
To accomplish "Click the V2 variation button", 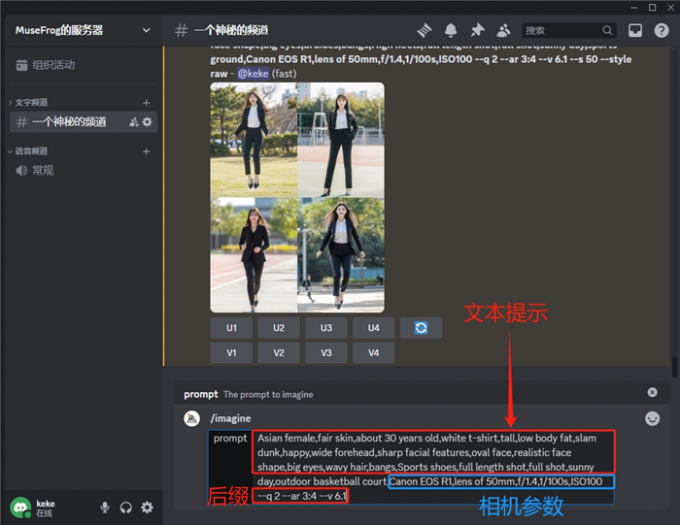I will pyautogui.click(x=279, y=353).
